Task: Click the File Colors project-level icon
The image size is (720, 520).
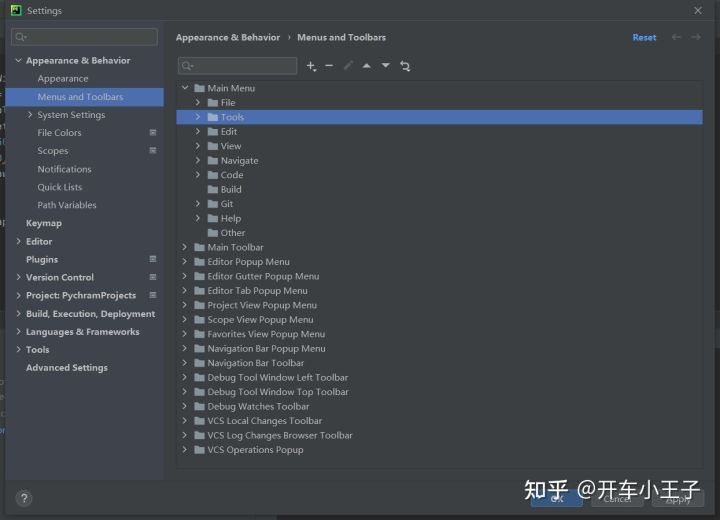Action: click(x=153, y=133)
